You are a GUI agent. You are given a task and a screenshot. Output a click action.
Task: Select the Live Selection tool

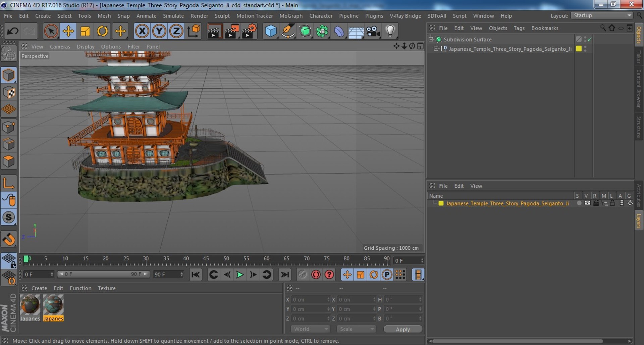[x=51, y=31]
